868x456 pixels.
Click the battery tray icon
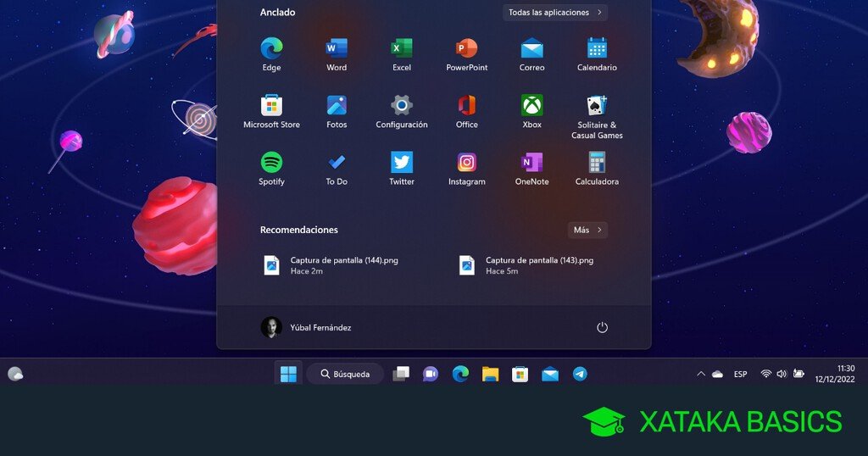[798, 374]
